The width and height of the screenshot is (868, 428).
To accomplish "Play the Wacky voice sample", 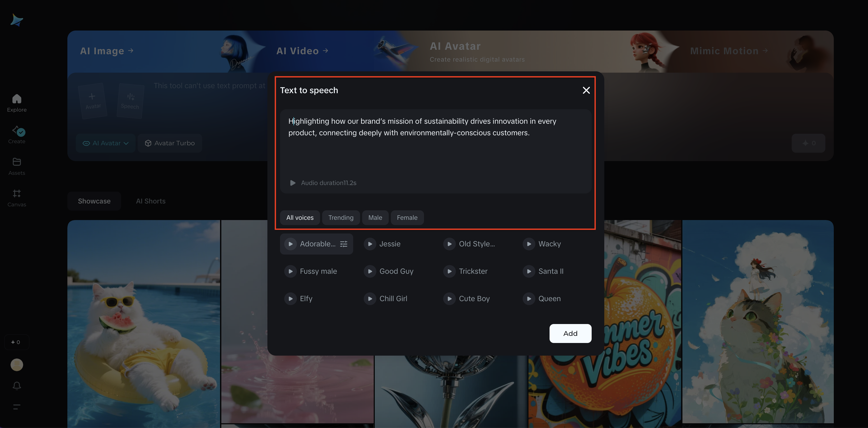I will [x=529, y=244].
